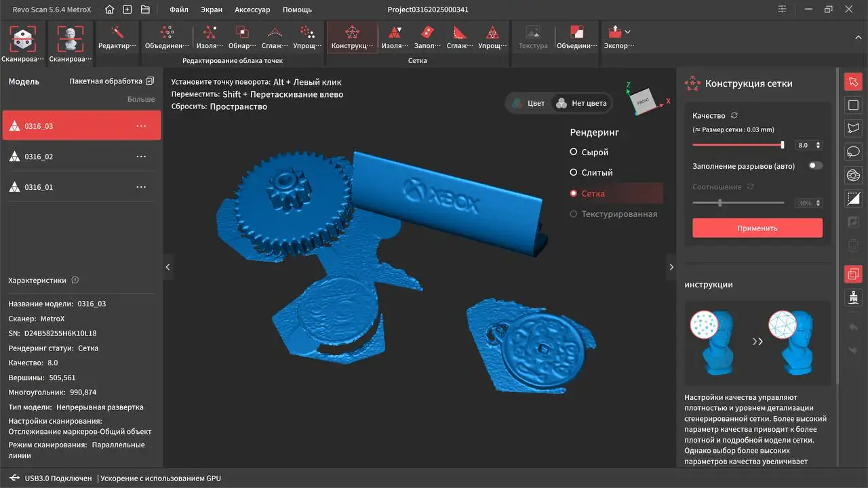Open the Помощь menu
Image resolution: width=868 pixels, height=488 pixels.
click(x=297, y=10)
